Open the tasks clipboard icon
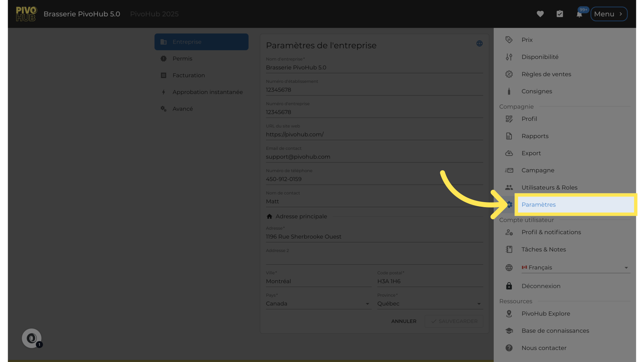644x362 pixels. point(560,14)
